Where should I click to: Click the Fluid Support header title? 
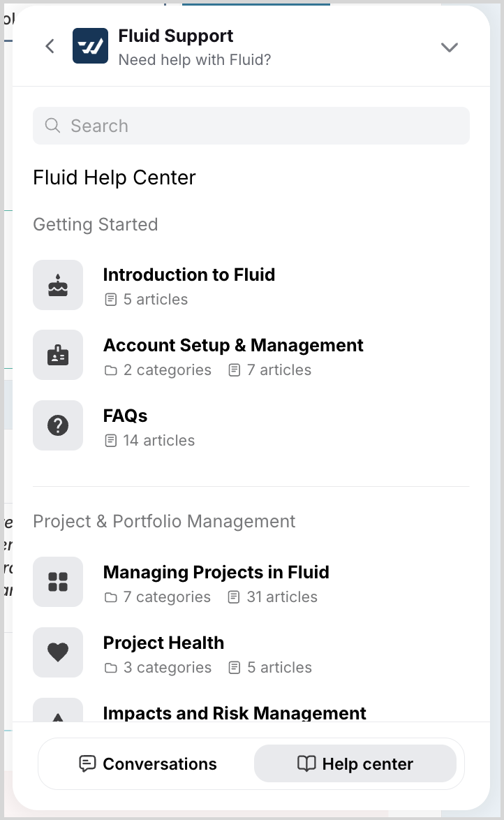tap(176, 36)
